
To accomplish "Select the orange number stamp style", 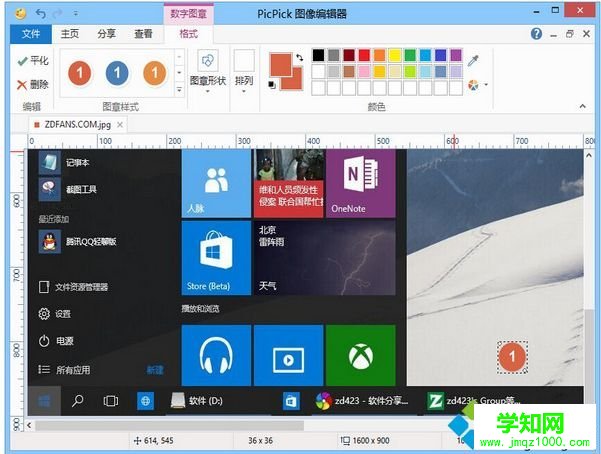I will point(154,73).
